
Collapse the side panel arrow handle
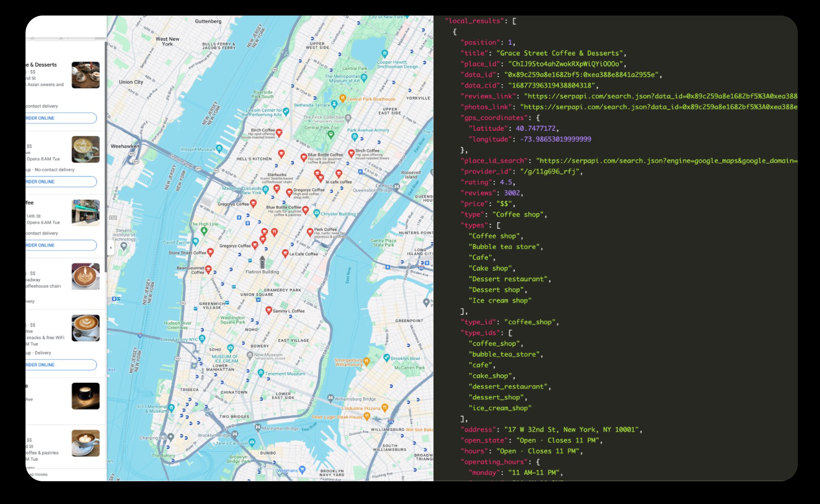[x=111, y=248]
